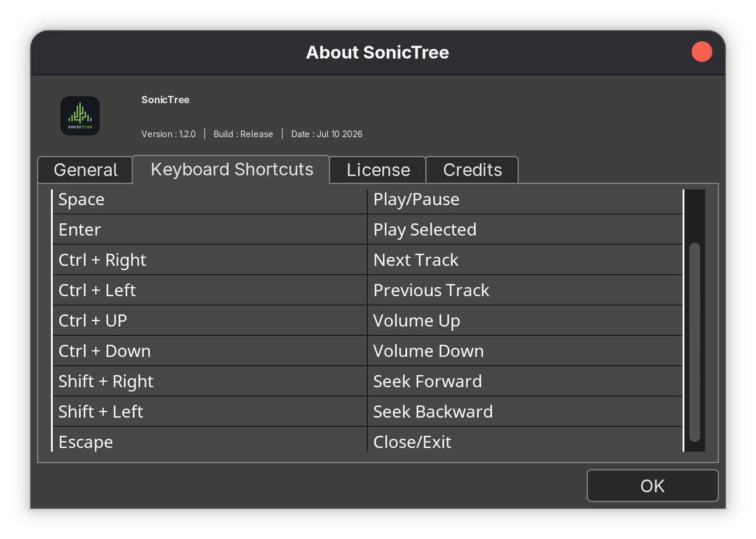Select the Close/Exit action cell
This screenshot has width=756, height=539.
pos(525,439)
